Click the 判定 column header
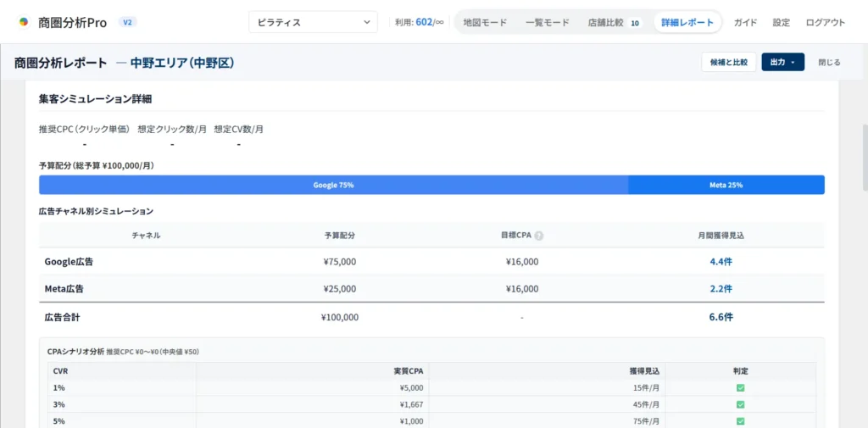 [x=740, y=371]
